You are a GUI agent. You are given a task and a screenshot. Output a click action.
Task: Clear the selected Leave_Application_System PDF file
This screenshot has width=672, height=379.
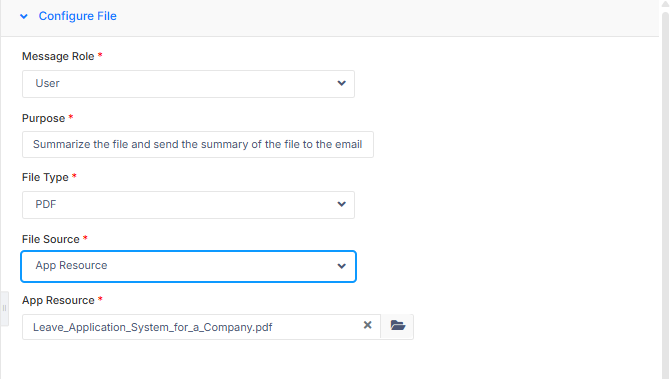coord(367,325)
